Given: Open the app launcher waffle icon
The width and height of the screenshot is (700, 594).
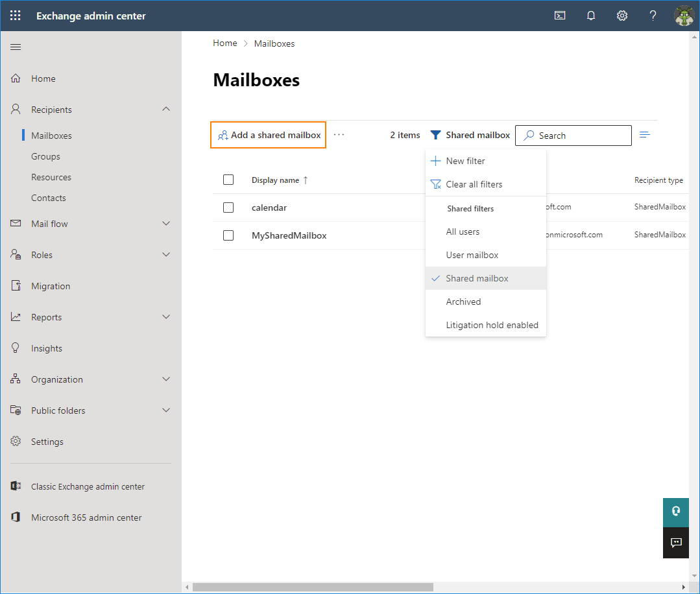Looking at the screenshot, I should pos(15,16).
